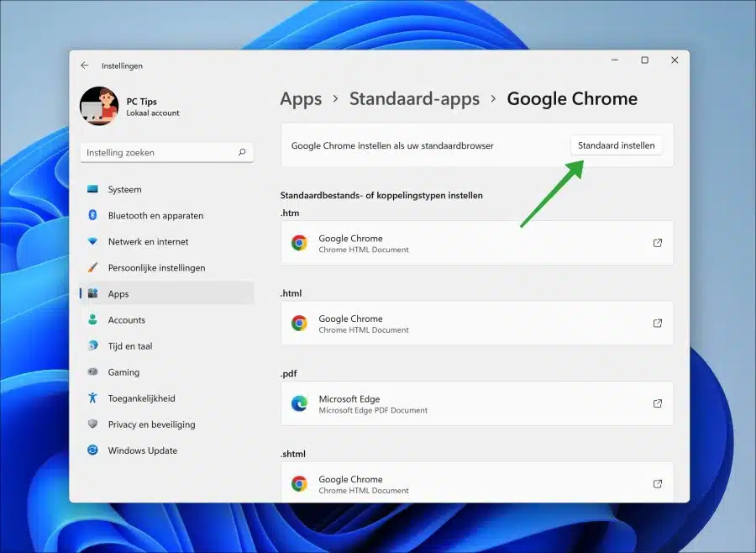756x553 pixels.
Task: Click Apps in the breadcrumb
Action: 301,99
